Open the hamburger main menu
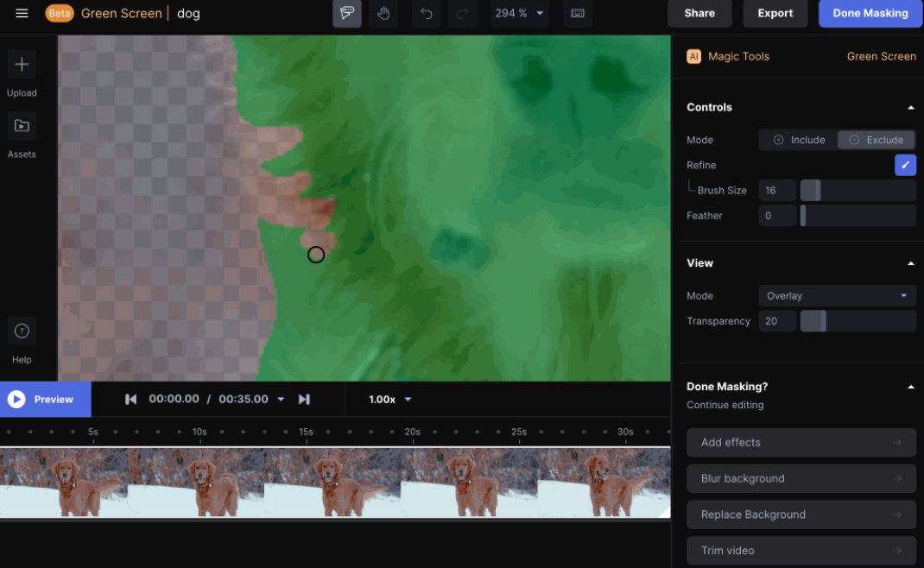 point(22,13)
